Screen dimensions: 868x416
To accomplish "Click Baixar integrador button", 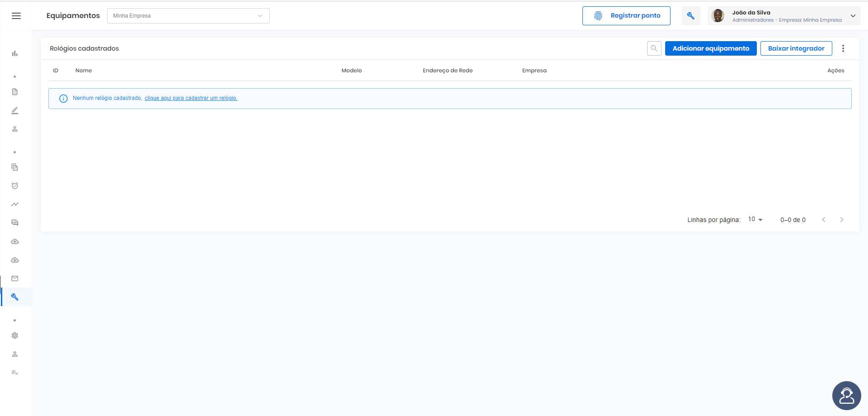I will pos(796,48).
